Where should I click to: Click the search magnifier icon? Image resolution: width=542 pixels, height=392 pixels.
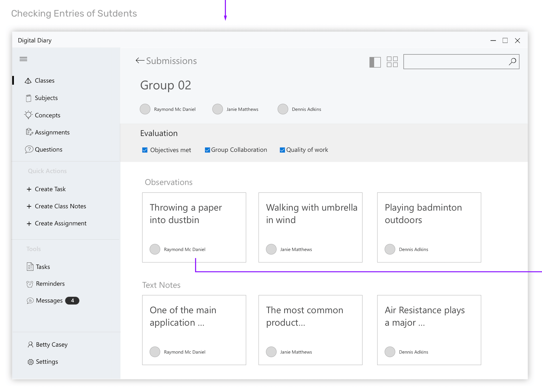512,62
